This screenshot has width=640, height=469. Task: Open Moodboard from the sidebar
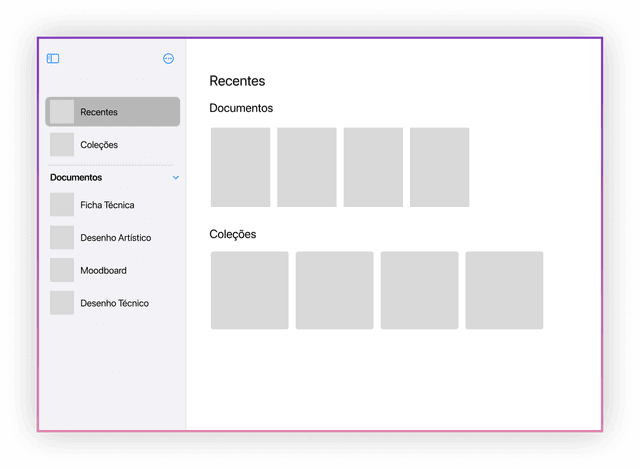pos(103,271)
